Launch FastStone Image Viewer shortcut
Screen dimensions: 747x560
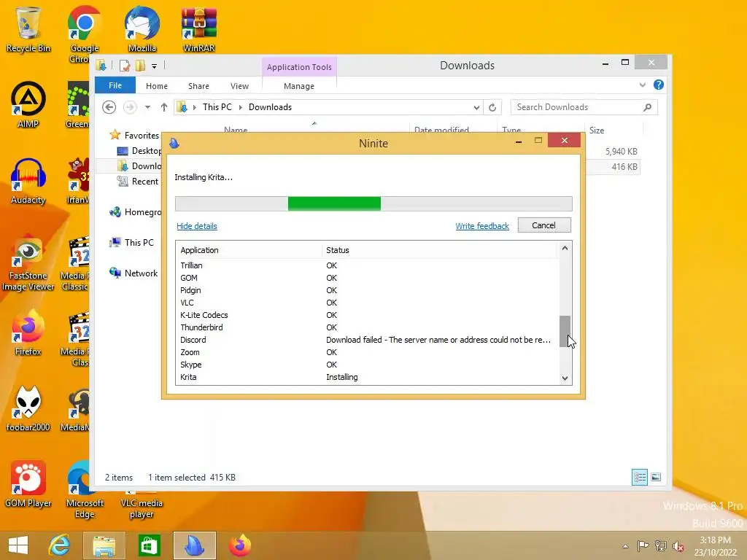(x=28, y=262)
